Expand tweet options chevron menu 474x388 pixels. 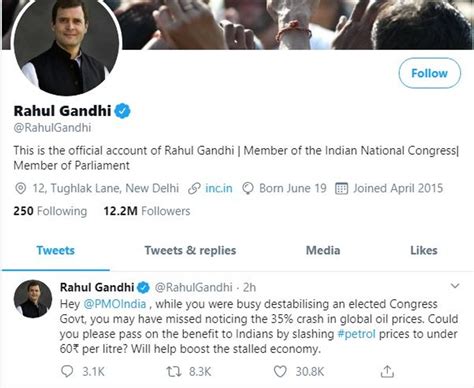tap(455, 286)
